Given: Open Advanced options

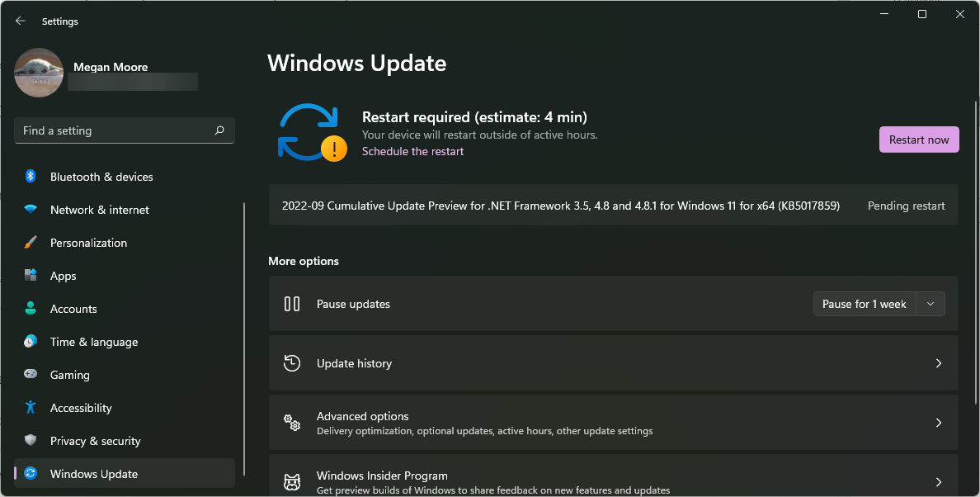Looking at the screenshot, I should pyautogui.click(x=613, y=423).
